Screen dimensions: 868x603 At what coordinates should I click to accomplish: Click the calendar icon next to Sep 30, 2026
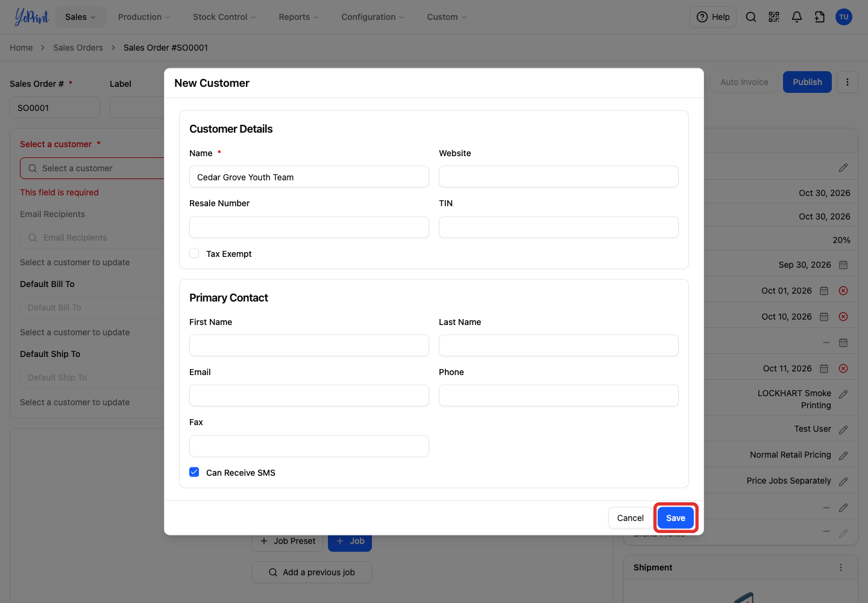click(x=843, y=265)
